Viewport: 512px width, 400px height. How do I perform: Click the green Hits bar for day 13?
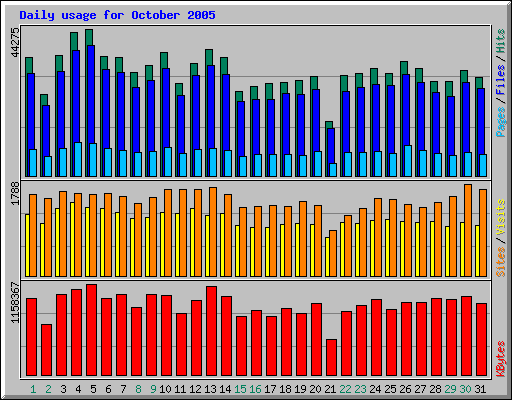pyautogui.click(x=209, y=57)
